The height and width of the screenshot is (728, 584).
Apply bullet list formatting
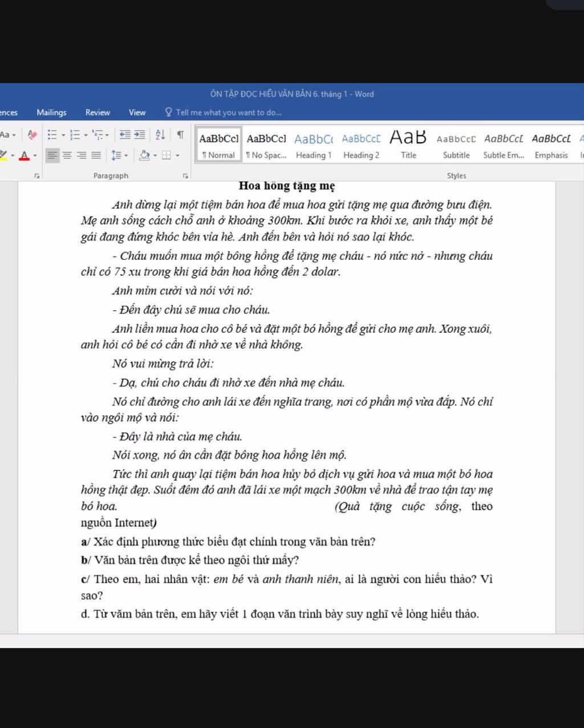pos(52,135)
